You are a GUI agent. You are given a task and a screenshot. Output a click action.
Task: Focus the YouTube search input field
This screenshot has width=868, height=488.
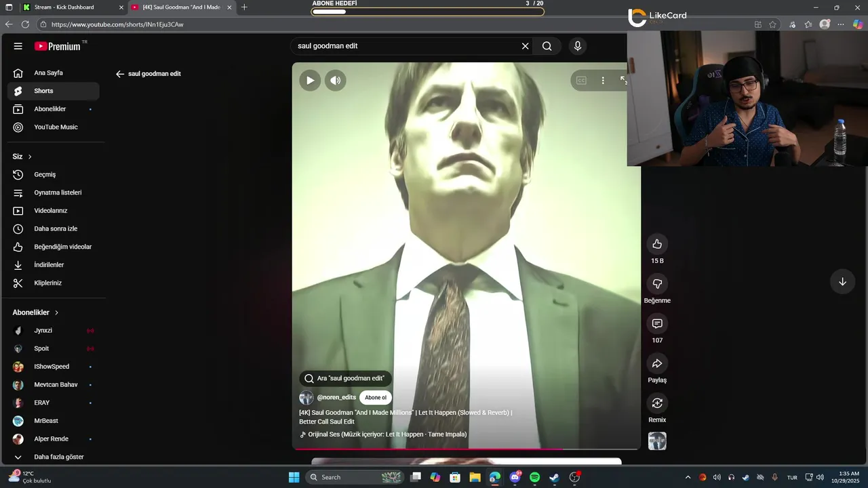[406, 46]
